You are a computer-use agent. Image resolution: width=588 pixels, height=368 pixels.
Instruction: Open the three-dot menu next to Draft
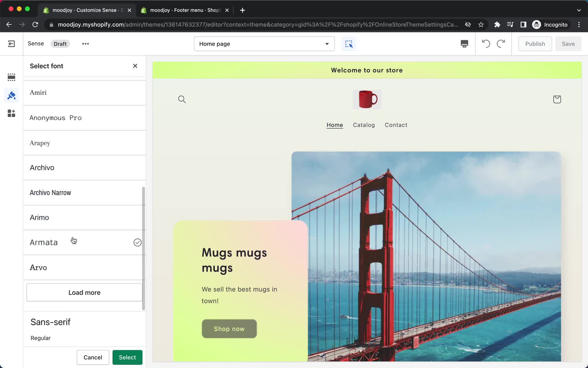[x=85, y=44]
